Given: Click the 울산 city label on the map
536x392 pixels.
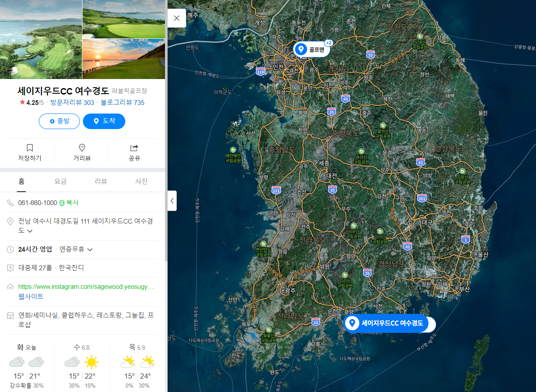Looking at the screenshot, I should coord(482,255).
